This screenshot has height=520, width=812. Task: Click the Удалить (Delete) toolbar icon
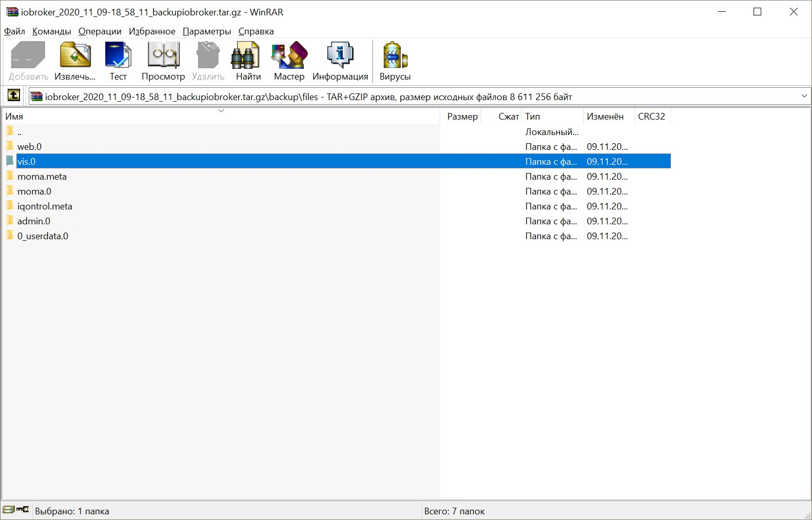point(208,55)
